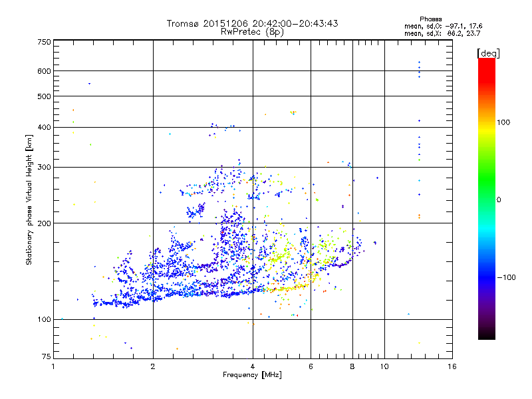Click the y-axis tick label '500'
532x399 pixels.
tap(44, 96)
